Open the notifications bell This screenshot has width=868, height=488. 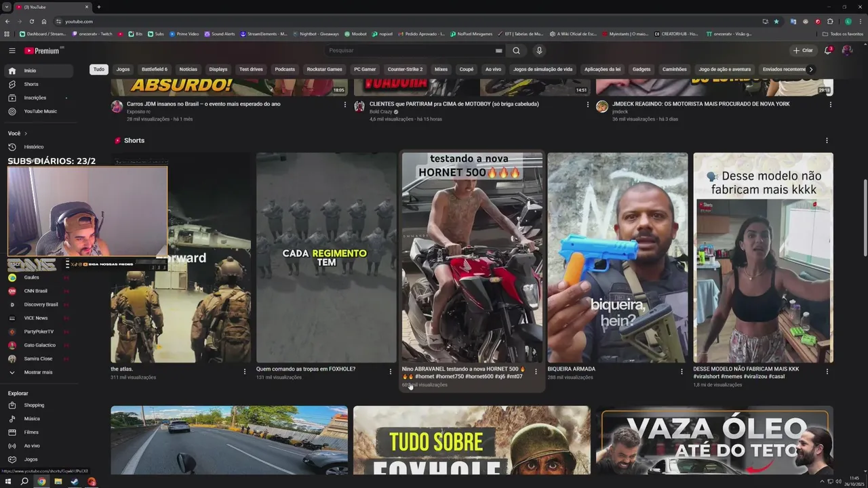click(828, 50)
